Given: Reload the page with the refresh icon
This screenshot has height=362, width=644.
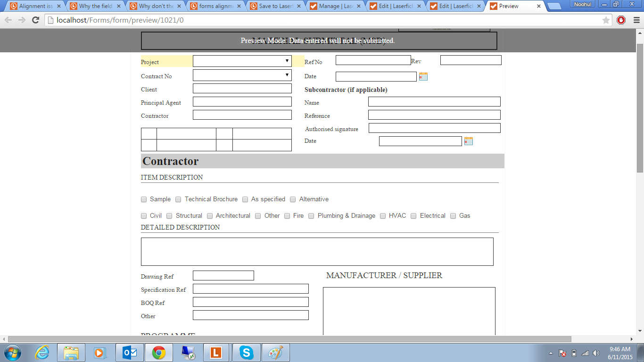Looking at the screenshot, I should coord(35,20).
